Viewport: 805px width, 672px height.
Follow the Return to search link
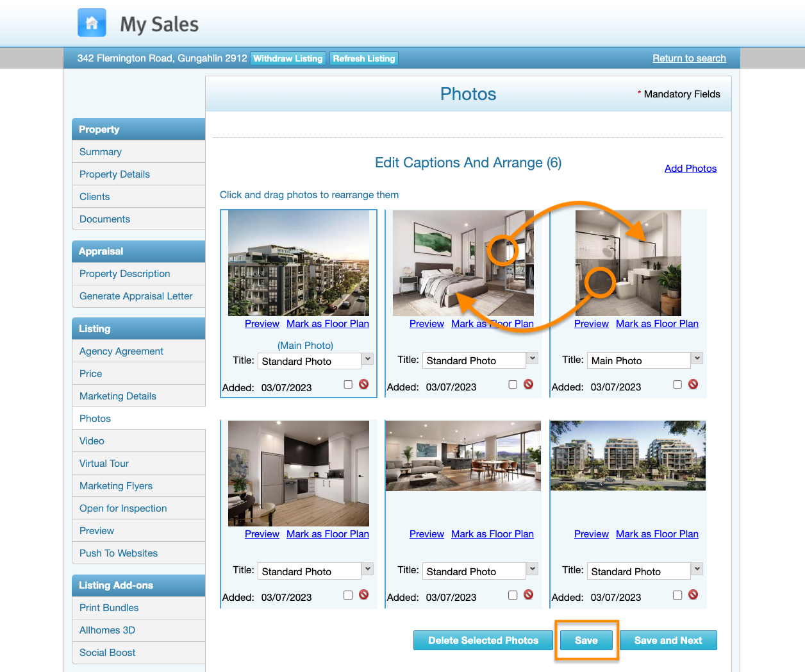pos(689,58)
